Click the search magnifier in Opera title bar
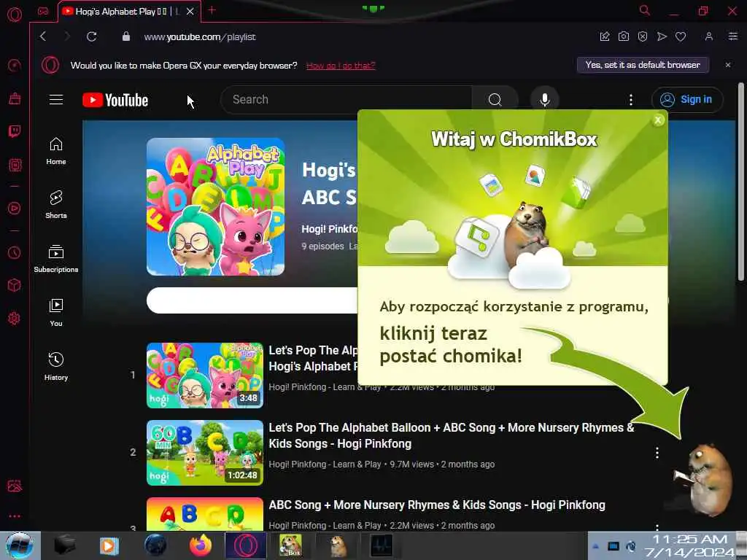This screenshot has height=560, width=747. [645, 10]
